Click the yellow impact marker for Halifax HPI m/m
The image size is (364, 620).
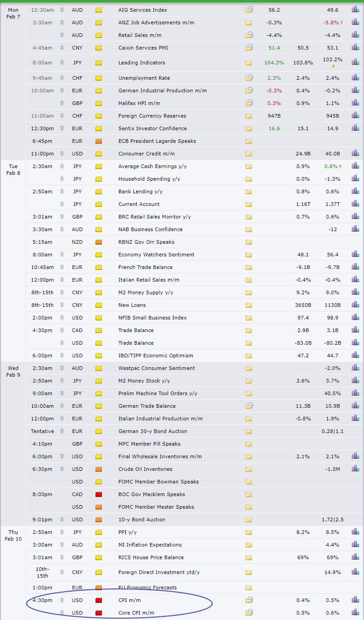click(99, 103)
